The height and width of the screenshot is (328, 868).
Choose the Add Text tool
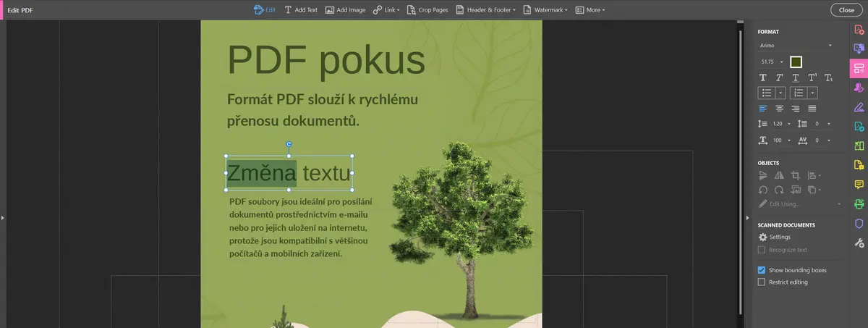(300, 10)
